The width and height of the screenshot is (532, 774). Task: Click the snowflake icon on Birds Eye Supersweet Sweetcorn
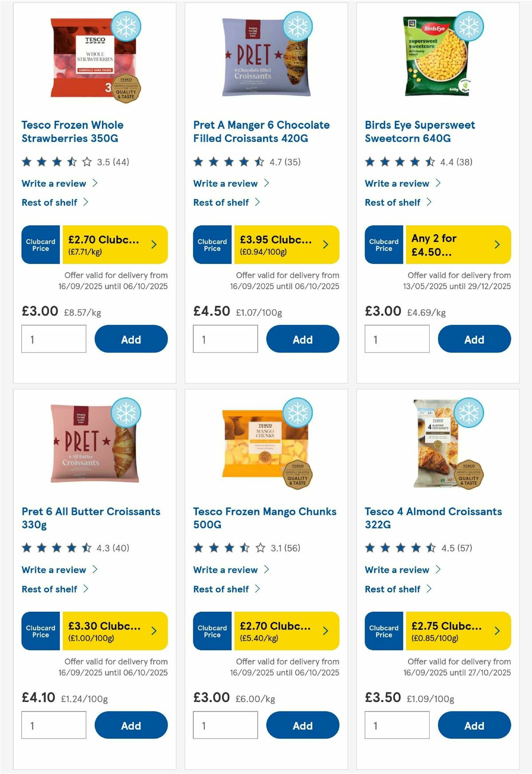pos(469,26)
